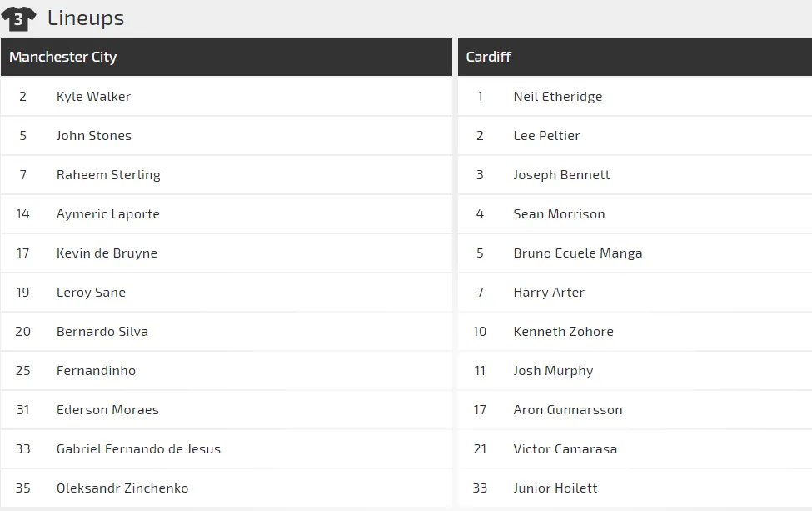Click the jersey Lineups icon

[x=18, y=18]
